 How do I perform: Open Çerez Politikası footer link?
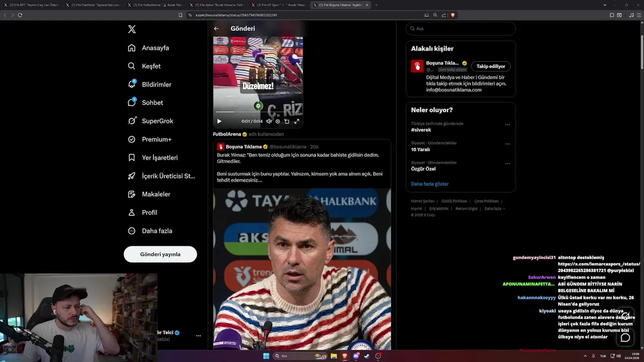click(487, 201)
